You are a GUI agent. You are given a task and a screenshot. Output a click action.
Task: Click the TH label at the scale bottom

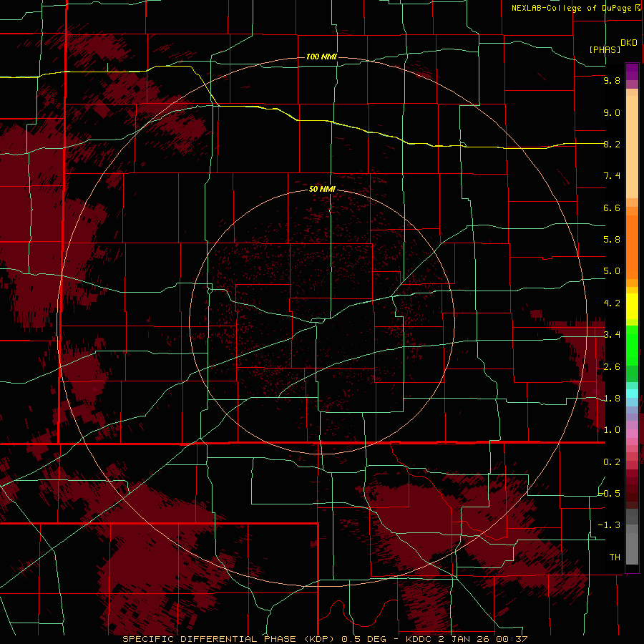tap(615, 557)
